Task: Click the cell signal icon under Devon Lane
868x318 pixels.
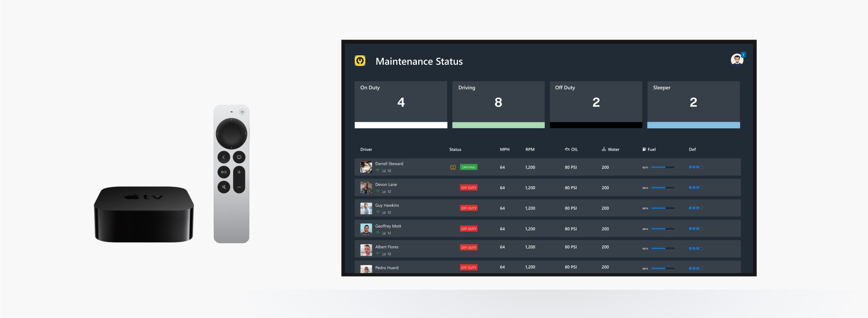Action: pos(383,191)
